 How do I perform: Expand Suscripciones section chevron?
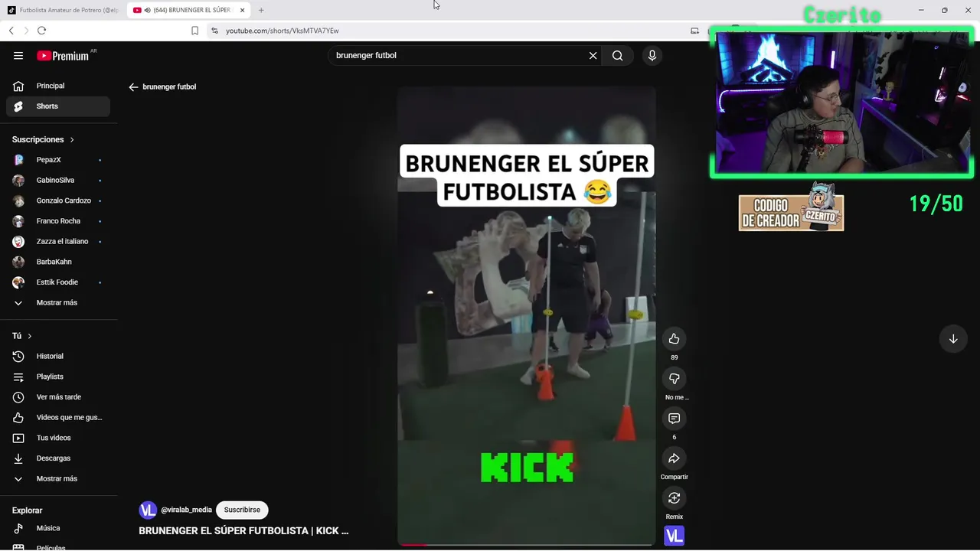[72, 140]
